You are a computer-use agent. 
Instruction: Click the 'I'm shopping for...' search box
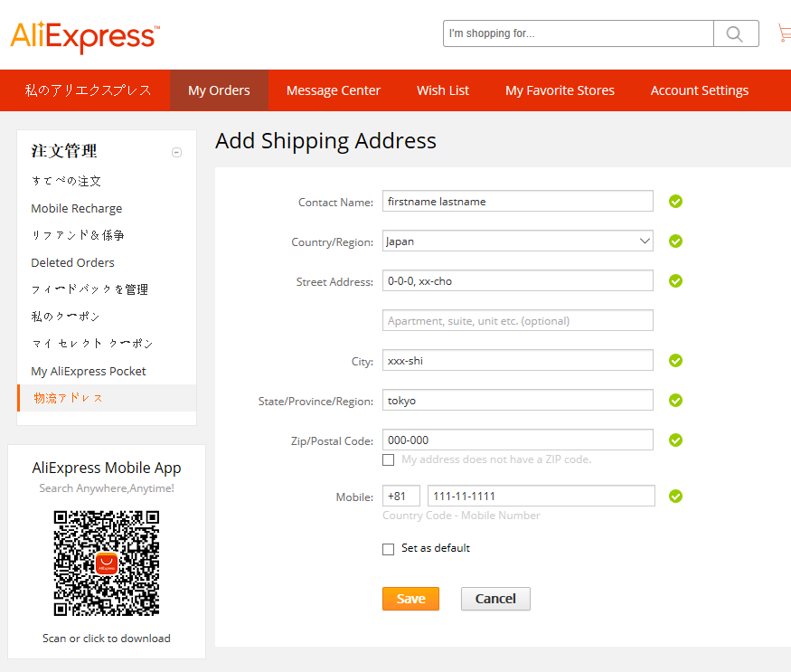pyautogui.click(x=579, y=33)
